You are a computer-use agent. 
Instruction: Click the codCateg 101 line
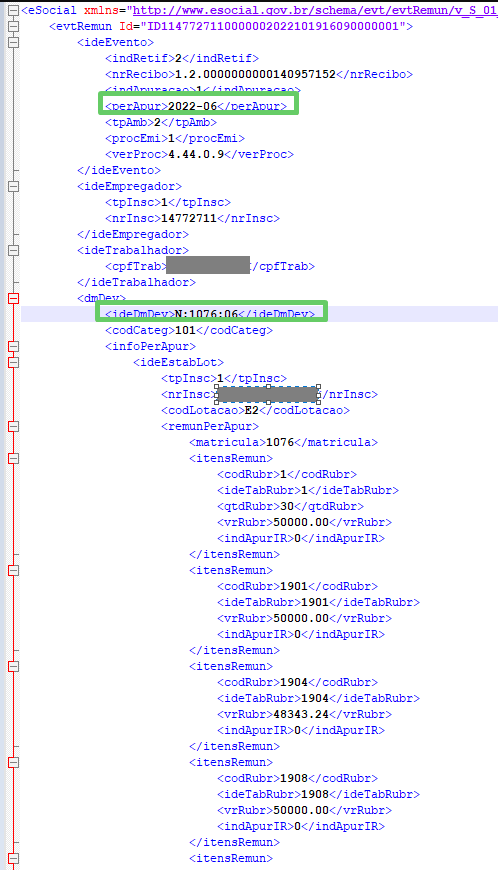pos(189,330)
